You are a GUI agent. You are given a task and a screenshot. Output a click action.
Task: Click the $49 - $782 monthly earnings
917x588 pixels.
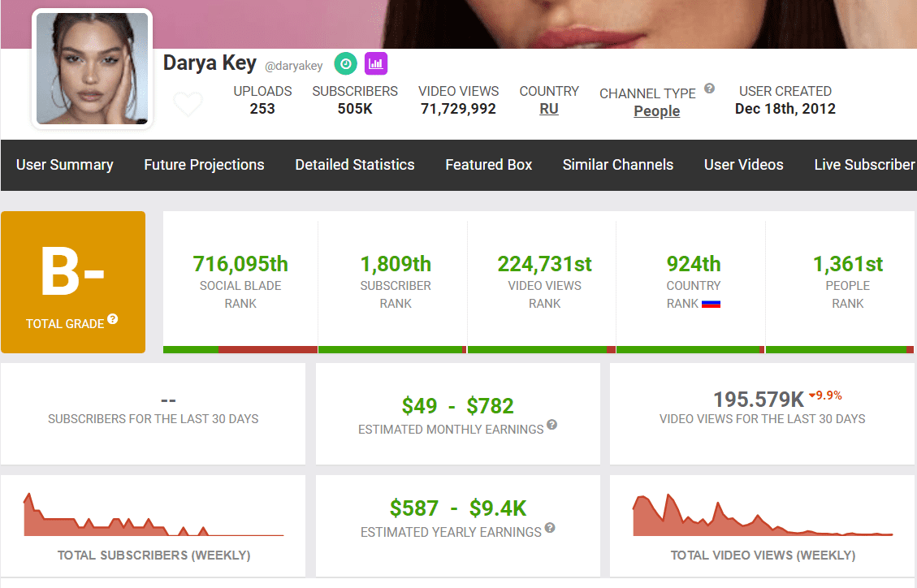457,405
